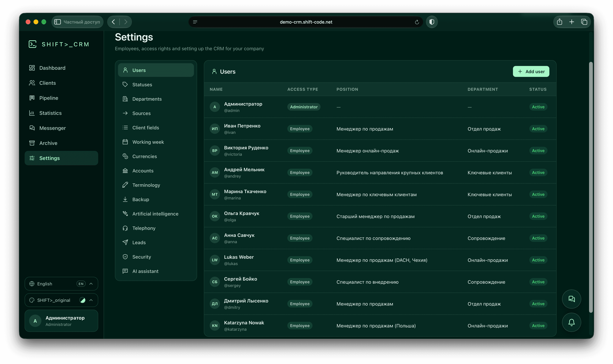Viewport: 613px width, 364px height.
Task: Open Dashboard in the sidebar
Action: pyautogui.click(x=61, y=68)
